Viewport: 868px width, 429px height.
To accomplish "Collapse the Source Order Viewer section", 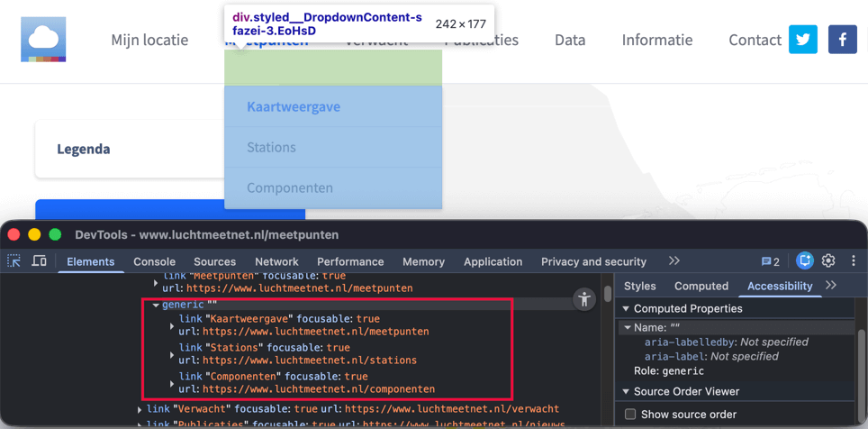I will [x=627, y=392].
